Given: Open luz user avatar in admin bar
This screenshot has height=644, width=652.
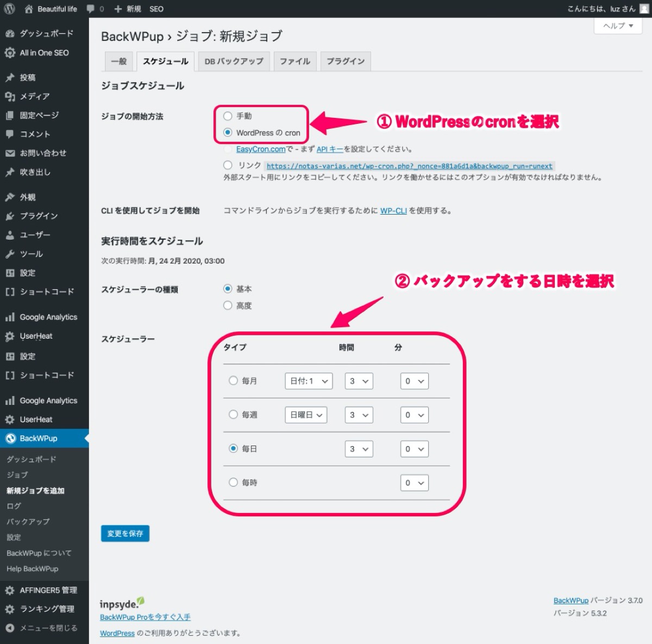Looking at the screenshot, I should [x=644, y=9].
